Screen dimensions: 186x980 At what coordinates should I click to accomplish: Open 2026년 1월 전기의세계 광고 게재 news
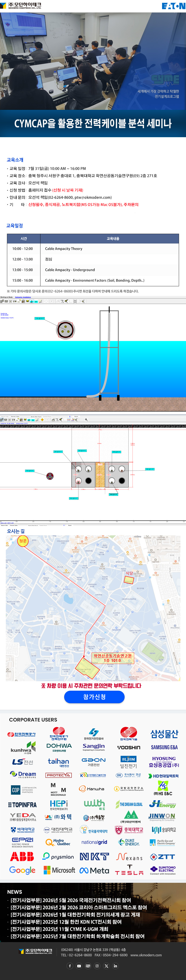click(x=75, y=915)
